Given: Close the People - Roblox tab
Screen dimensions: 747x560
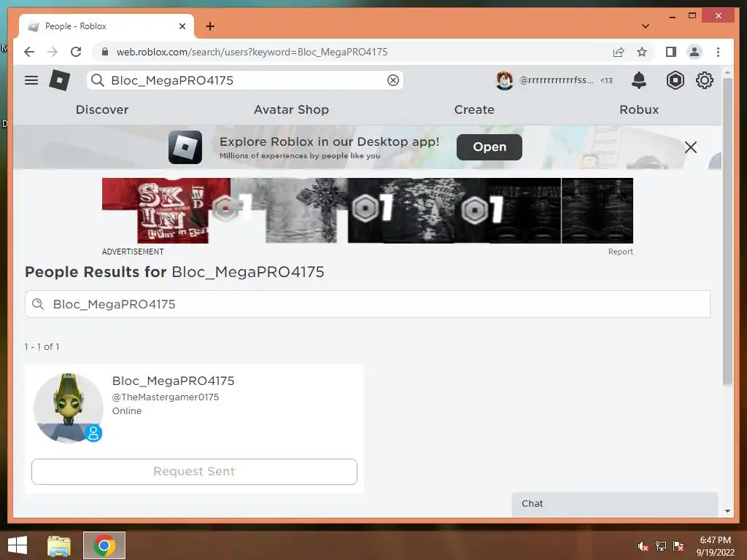Looking at the screenshot, I should tap(182, 26).
